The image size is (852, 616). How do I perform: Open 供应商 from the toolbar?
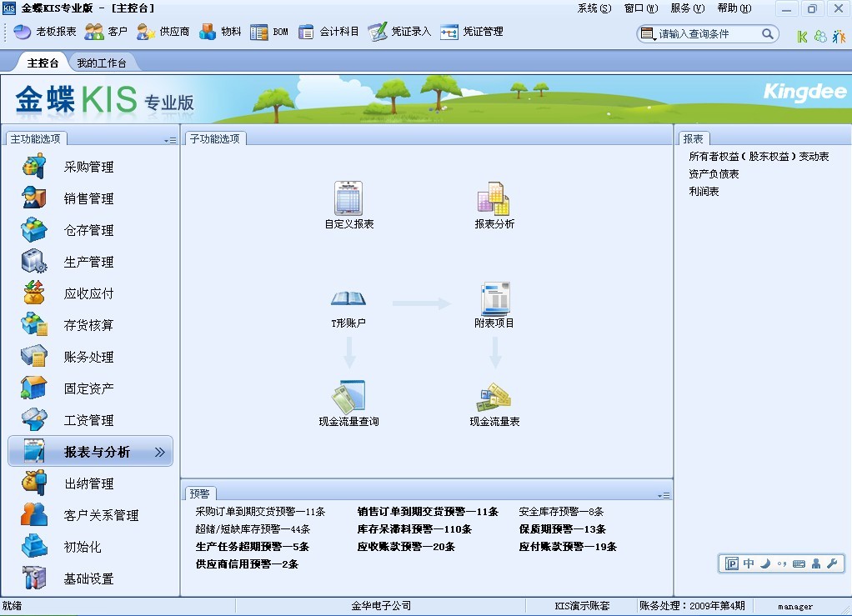coord(163,32)
